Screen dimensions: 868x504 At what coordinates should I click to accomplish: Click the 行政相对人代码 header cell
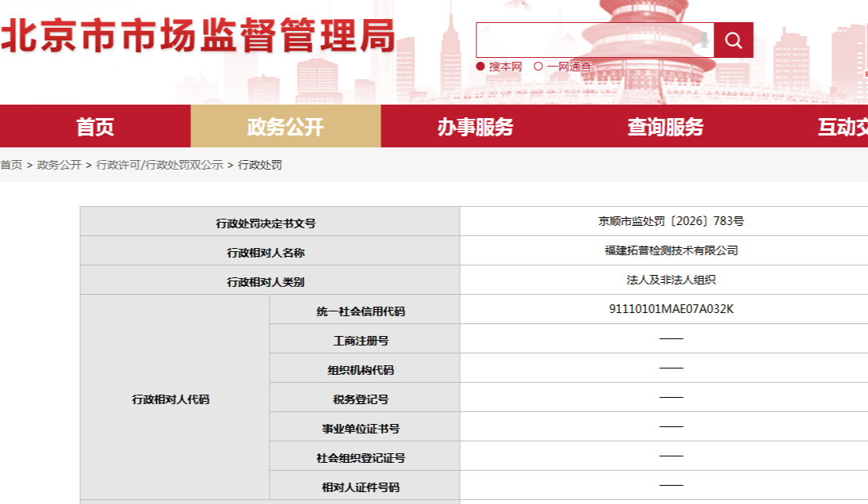tap(175, 397)
